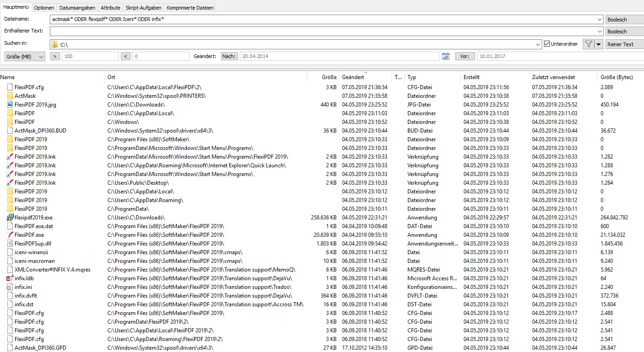644x352 pixels.
Task: Open the Optionen tab
Action: (44, 8)
